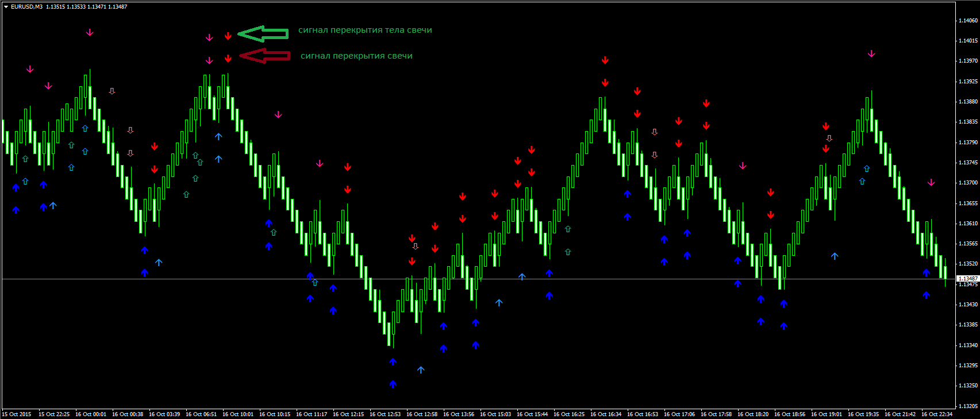The height and width of the screenshot is (419, 980).
Task: Click price level 1.13295 on axis
Action: pos(968,366)
